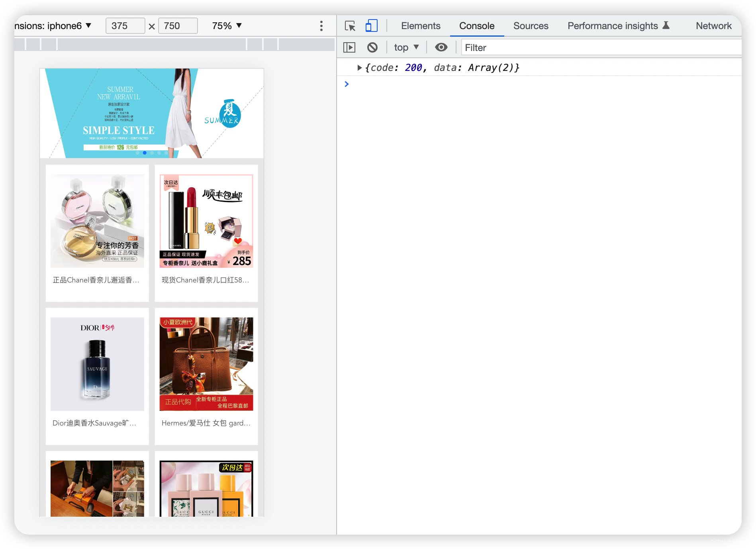Open the Gucci perfume product image
Screen dimensions: 756x549
206,489
